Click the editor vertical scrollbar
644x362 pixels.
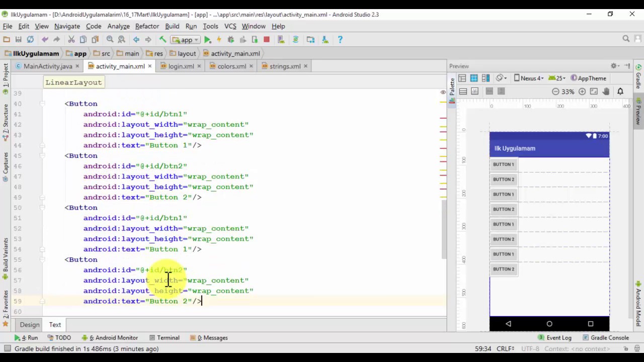(x=444, y=229)
